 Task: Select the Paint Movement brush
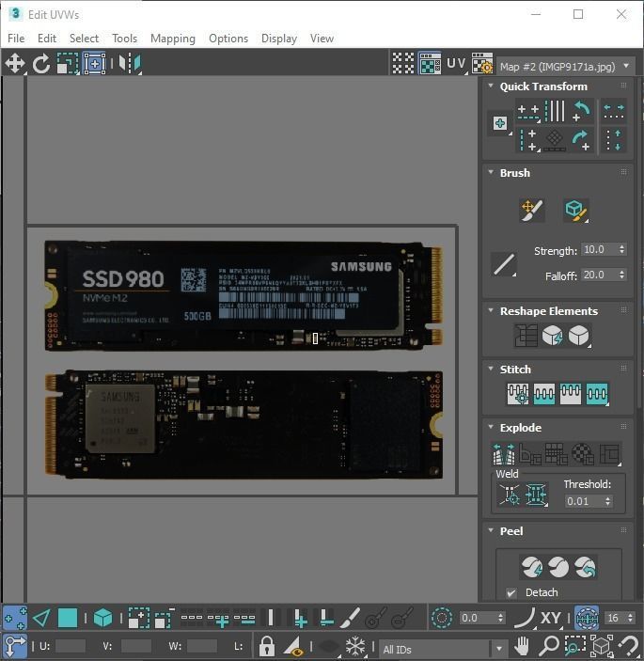pyautogui.click(x=532, y=211)
